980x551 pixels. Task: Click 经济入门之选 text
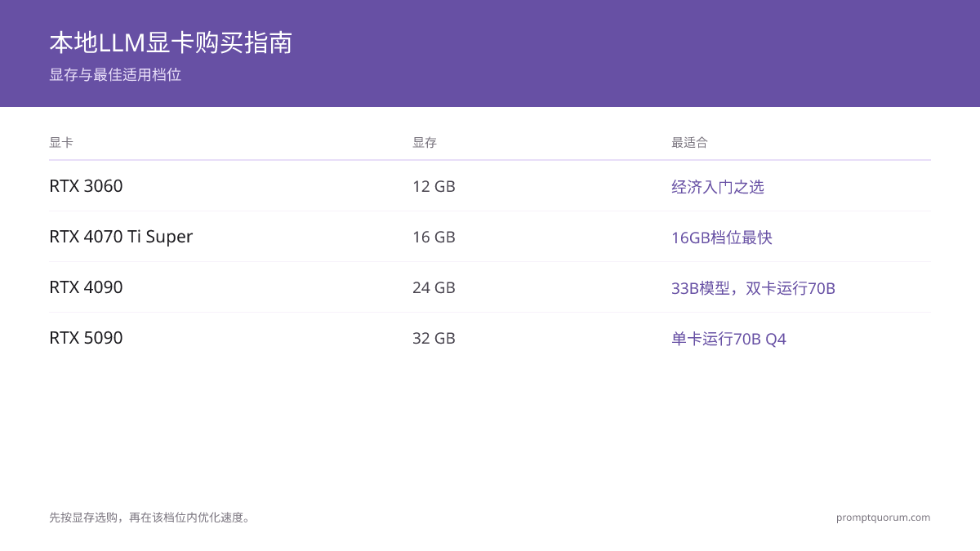(x=718, y=187)
